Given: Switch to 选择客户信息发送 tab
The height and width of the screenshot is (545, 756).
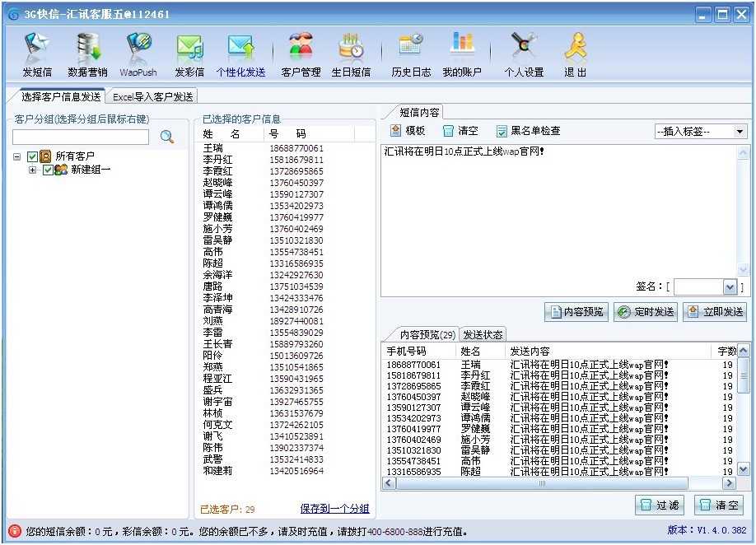Looking at the screenshot, I should tap(61, 97).
